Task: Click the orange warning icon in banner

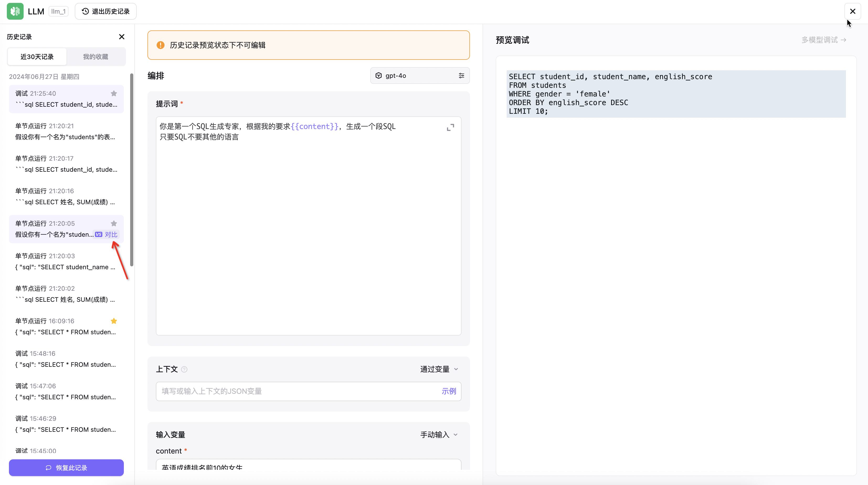Action: point(160,45)
